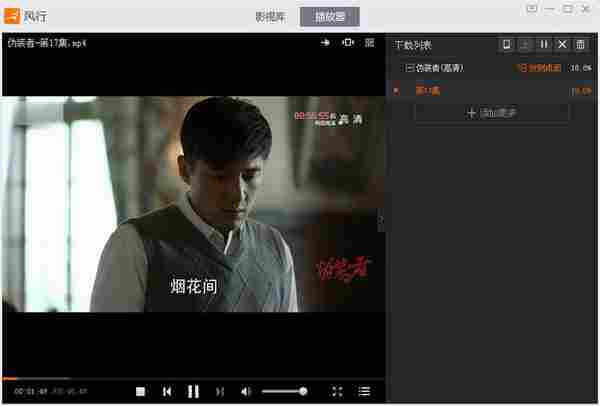Image resolution: width=600 pixels, height=406 pixels.
Task: Enter fullscreen mode
Action: [337, 391]
